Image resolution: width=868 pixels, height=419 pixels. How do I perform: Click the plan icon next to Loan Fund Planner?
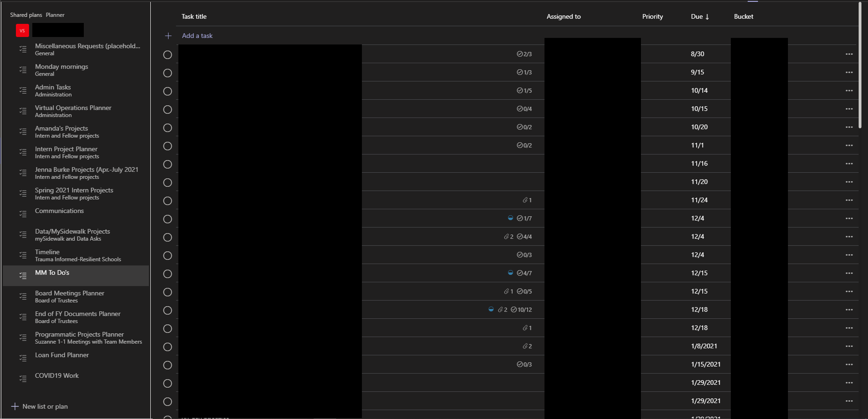point(22,358)
